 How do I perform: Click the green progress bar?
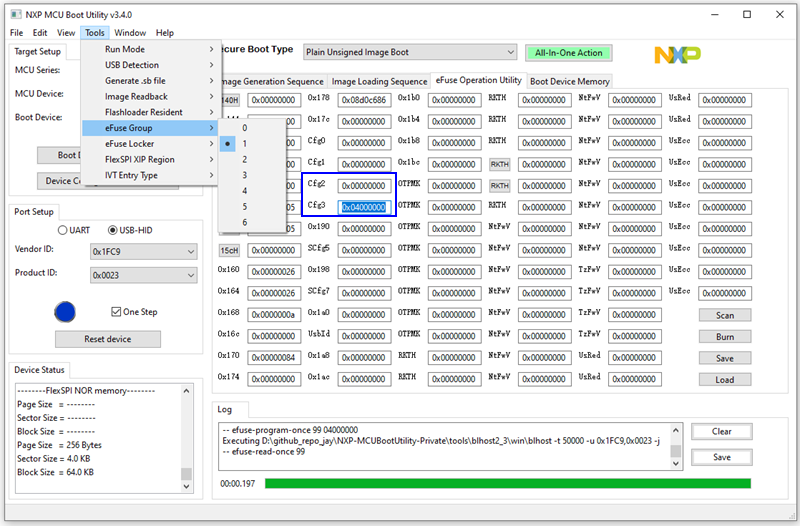coord(508,483)
